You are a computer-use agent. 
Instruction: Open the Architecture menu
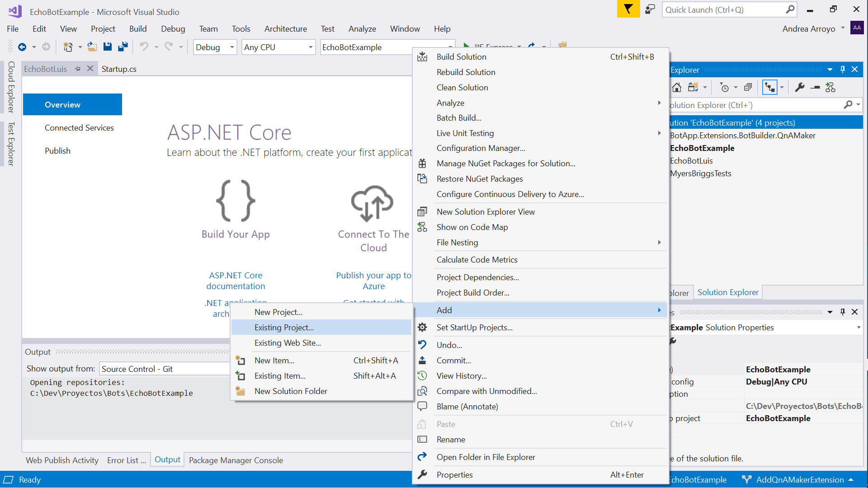pos(286,28)
